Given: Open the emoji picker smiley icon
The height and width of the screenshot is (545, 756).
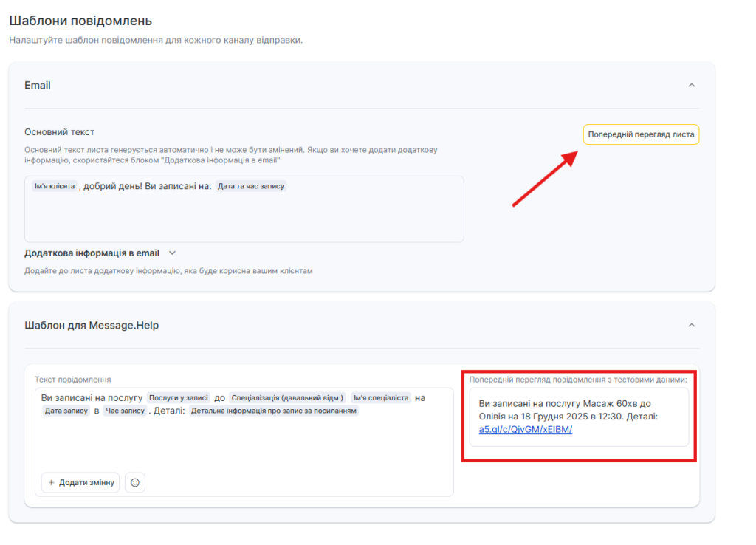Looking at the screenshot, I should [135, 482].
